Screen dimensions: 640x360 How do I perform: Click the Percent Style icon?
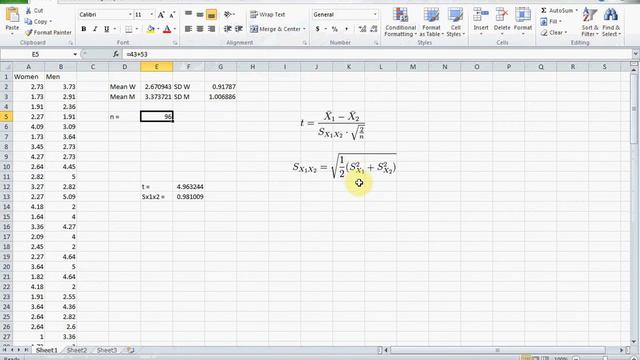(335, 29)
